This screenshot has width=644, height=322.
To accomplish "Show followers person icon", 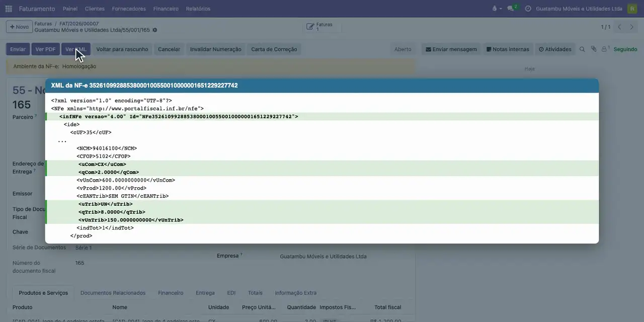I will click(x=605, y=49).
